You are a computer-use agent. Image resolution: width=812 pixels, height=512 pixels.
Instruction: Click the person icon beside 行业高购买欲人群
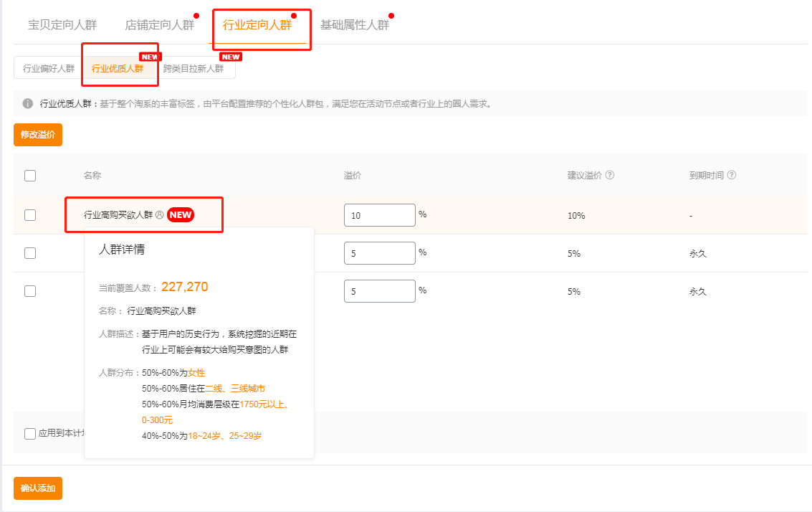pos(159,214)
